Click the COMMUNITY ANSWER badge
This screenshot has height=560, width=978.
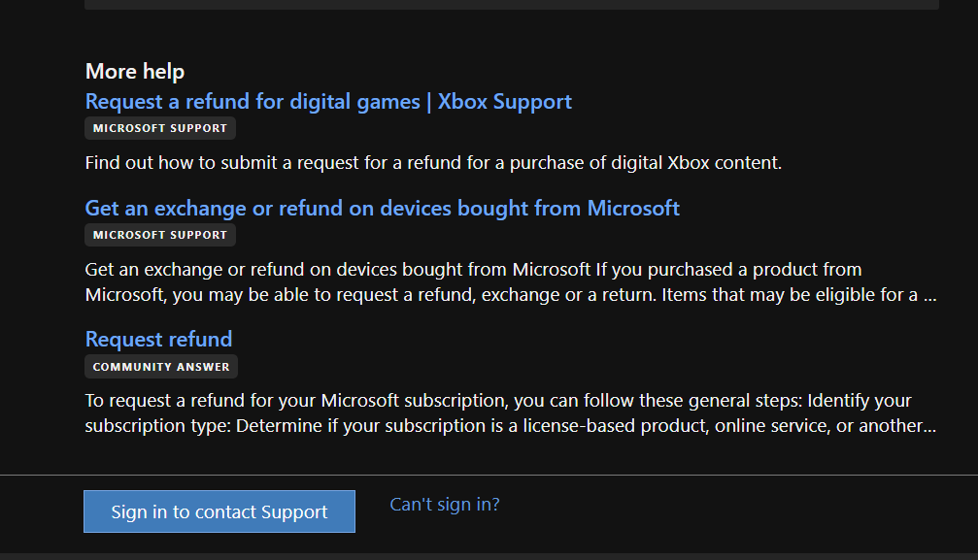161,367
